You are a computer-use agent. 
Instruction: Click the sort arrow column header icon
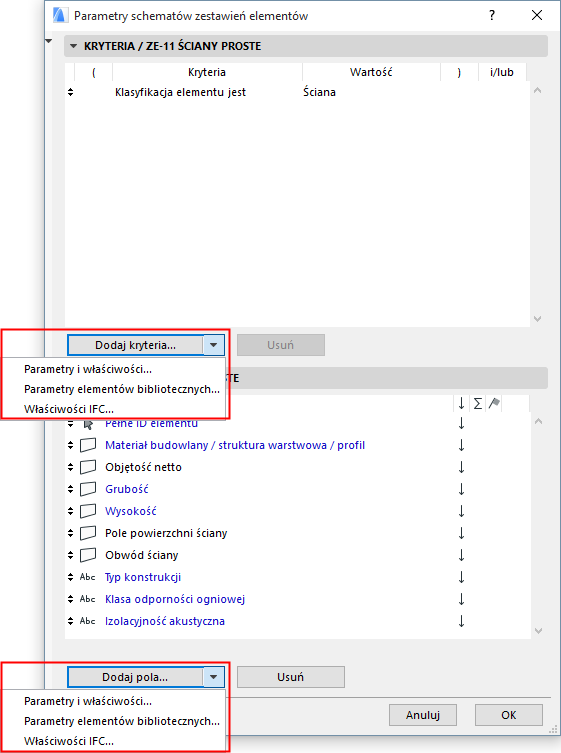[462, 403]
